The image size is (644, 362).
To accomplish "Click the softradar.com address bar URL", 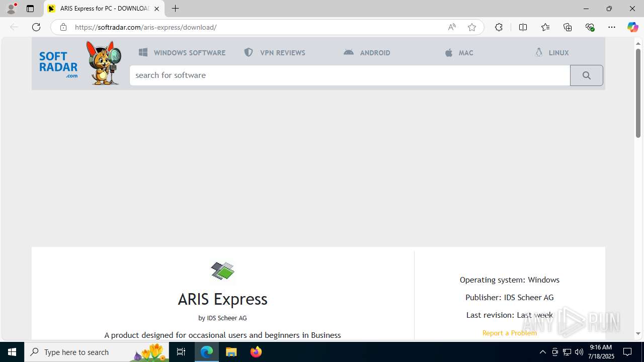I will (x=145, y=27).
